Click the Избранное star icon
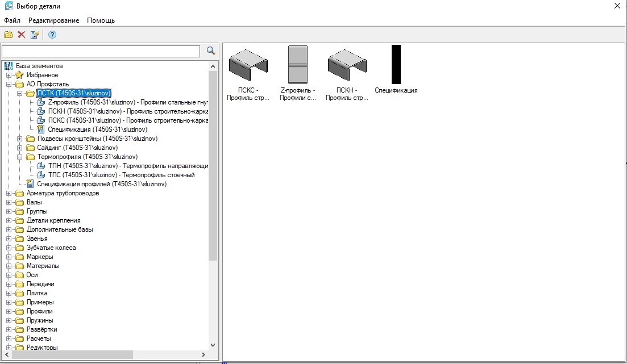Screen dimensions: 627x364 click(x=19, y=75)
